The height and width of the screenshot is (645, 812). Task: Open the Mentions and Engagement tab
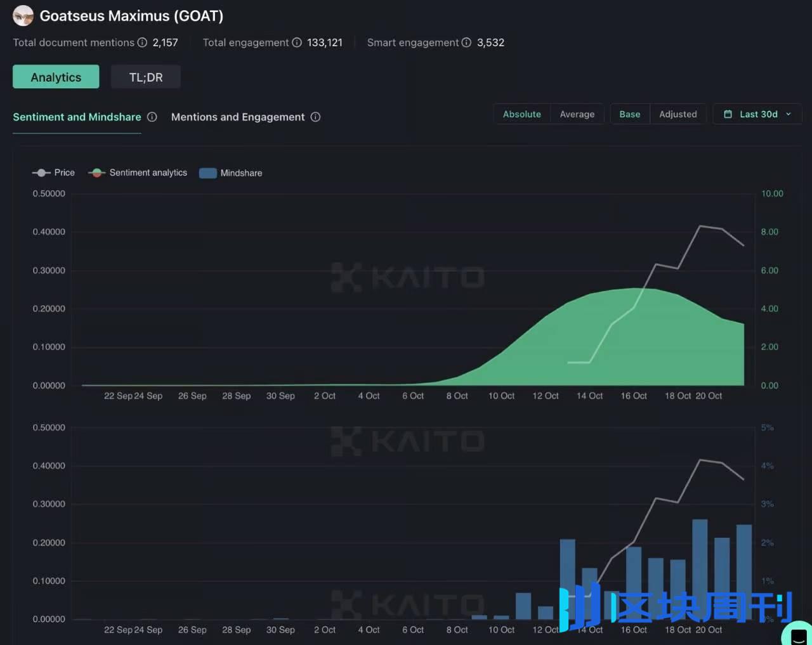click(238, 117)
